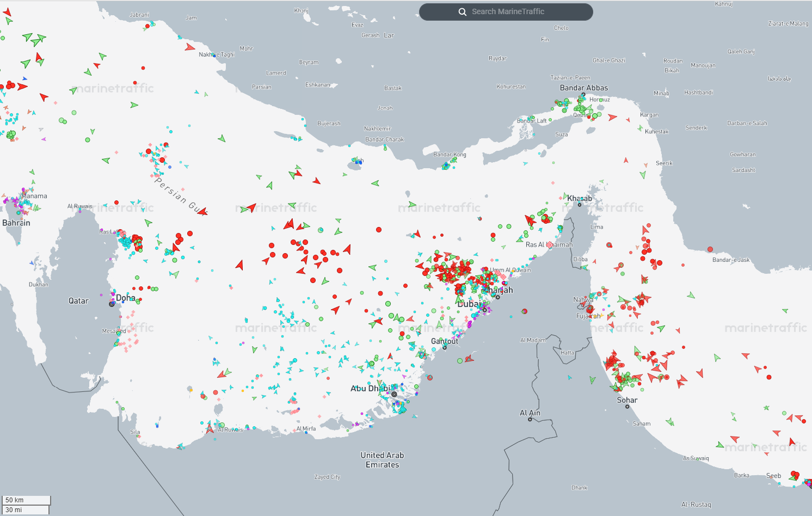
Task: Click the United Arab Emirates label
Action: (x=382, y=460)
